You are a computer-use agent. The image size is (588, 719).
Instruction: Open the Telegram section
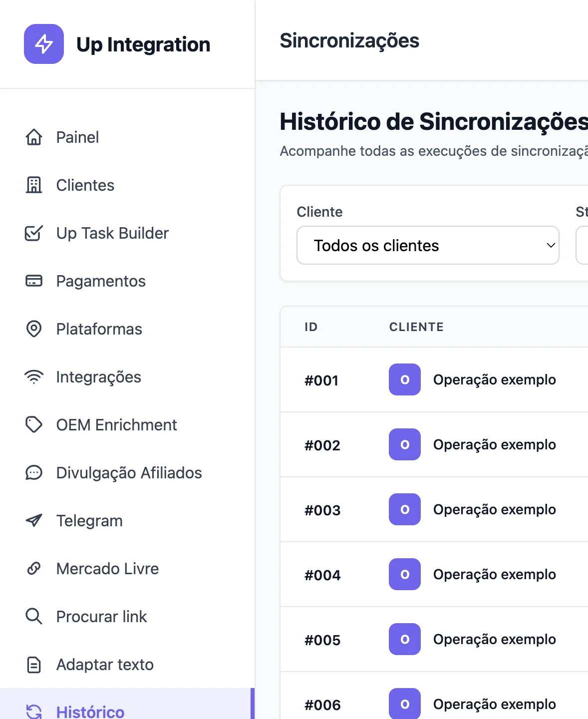click(x=127, y=520)
